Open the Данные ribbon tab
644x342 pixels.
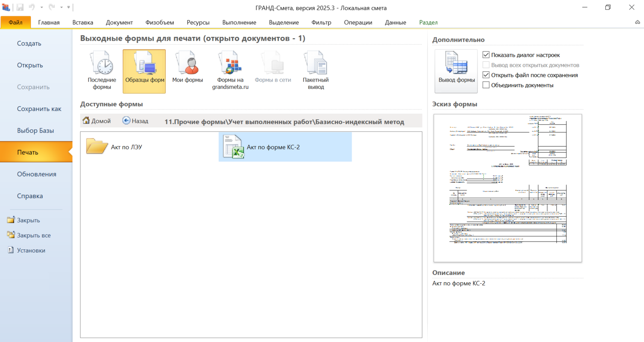[396, 22]
